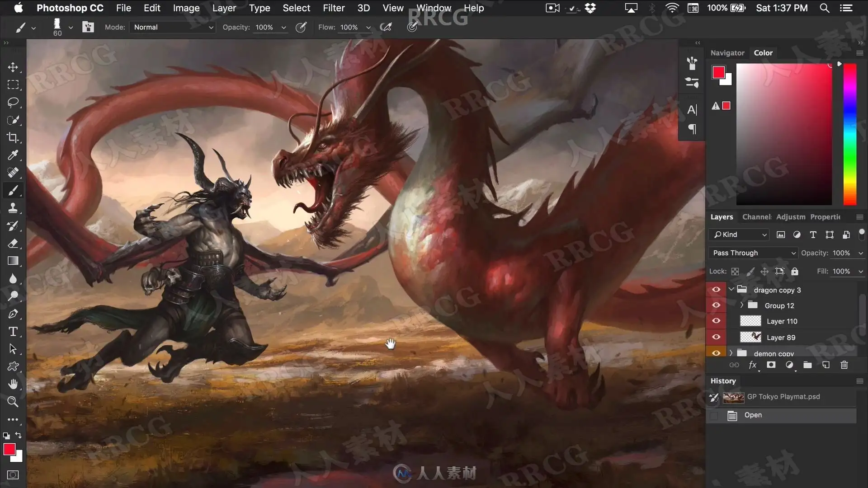Switch to the Channels tab
The image size is (868, 488).
click(x=757, y=217)
